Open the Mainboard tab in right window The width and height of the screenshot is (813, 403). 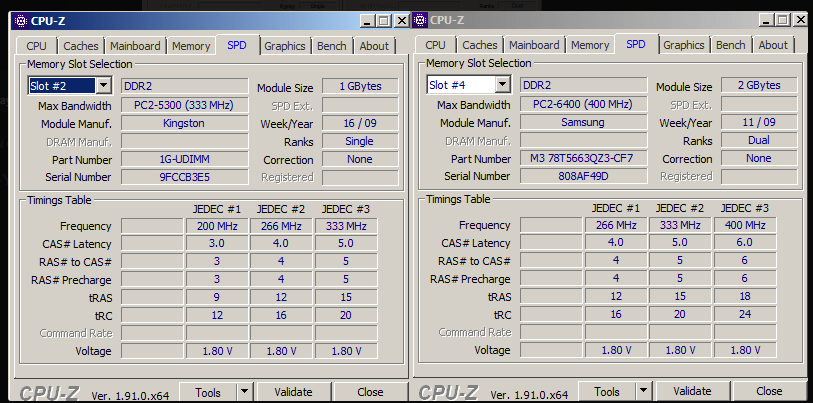[x=534, y=45]
